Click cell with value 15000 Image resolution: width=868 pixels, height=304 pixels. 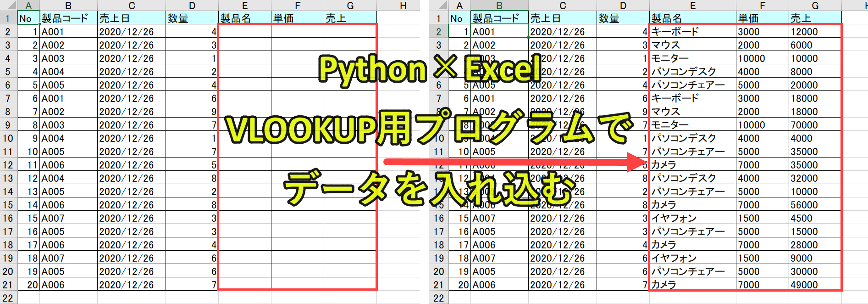click(815, 231)
